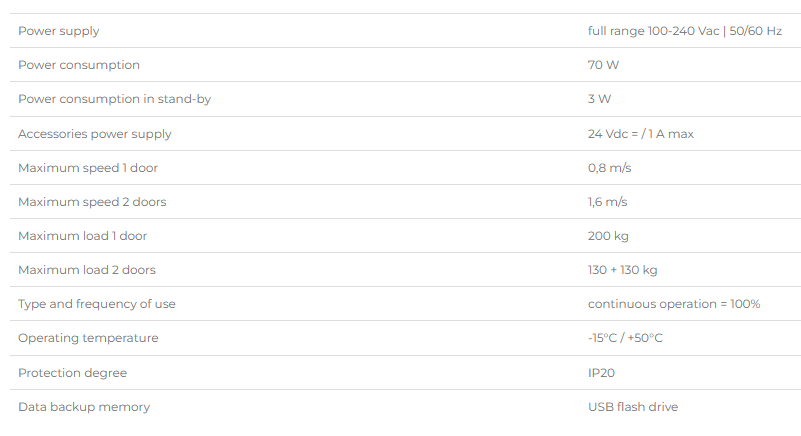This screenshot has width=801, height=436.
Task: Click the "0,8 m/s" speed value
Action: coord(609,168)
